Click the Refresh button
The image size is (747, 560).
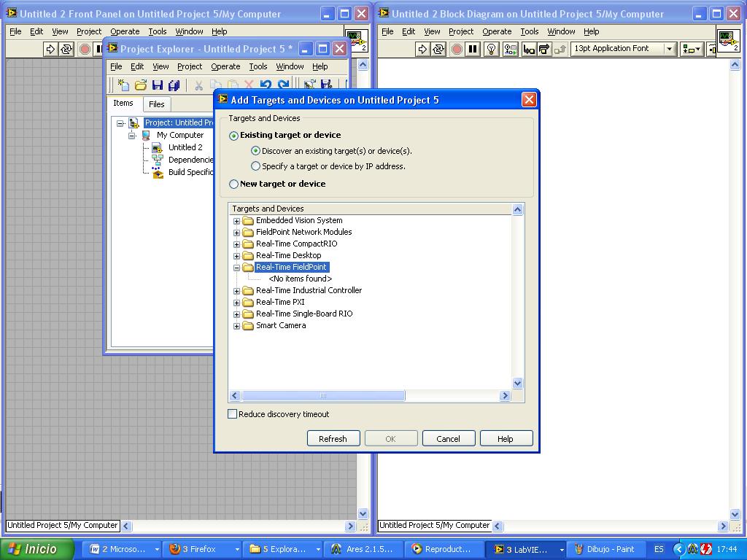[x=333, y=438]
